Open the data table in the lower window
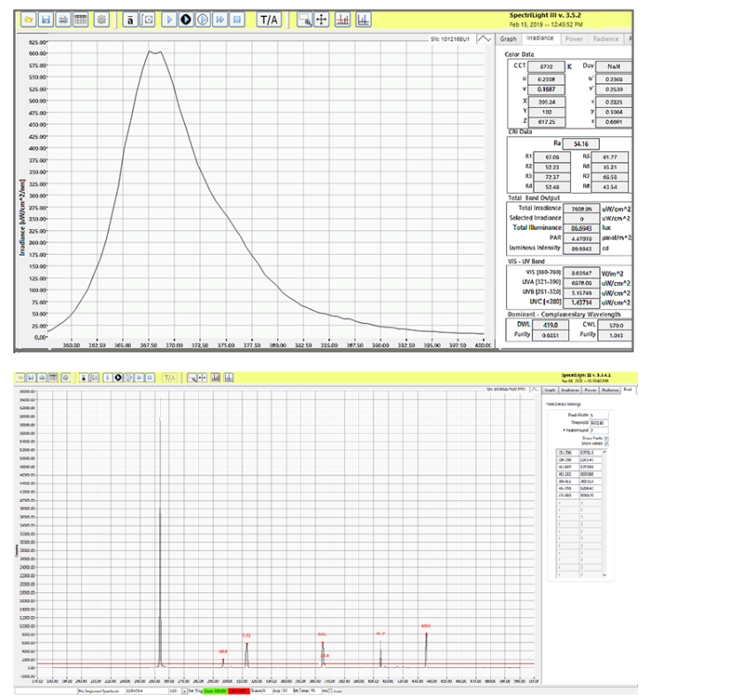Screen dimensions: 738x700 point(53,378)
